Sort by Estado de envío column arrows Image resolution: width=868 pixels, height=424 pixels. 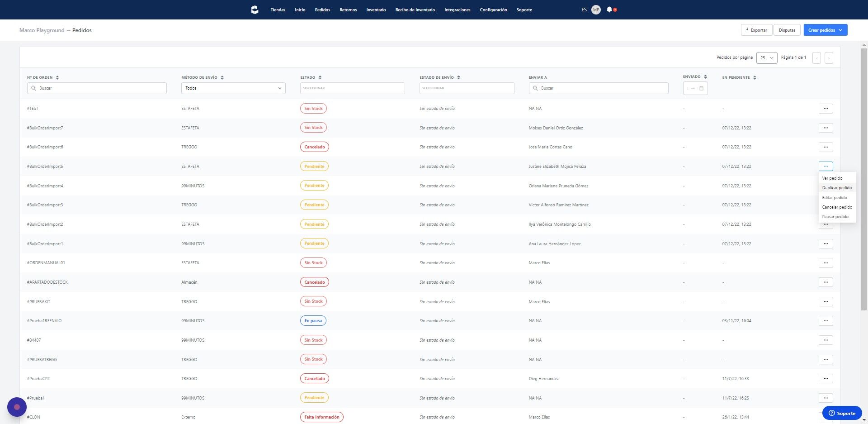(x=458, y=77)
